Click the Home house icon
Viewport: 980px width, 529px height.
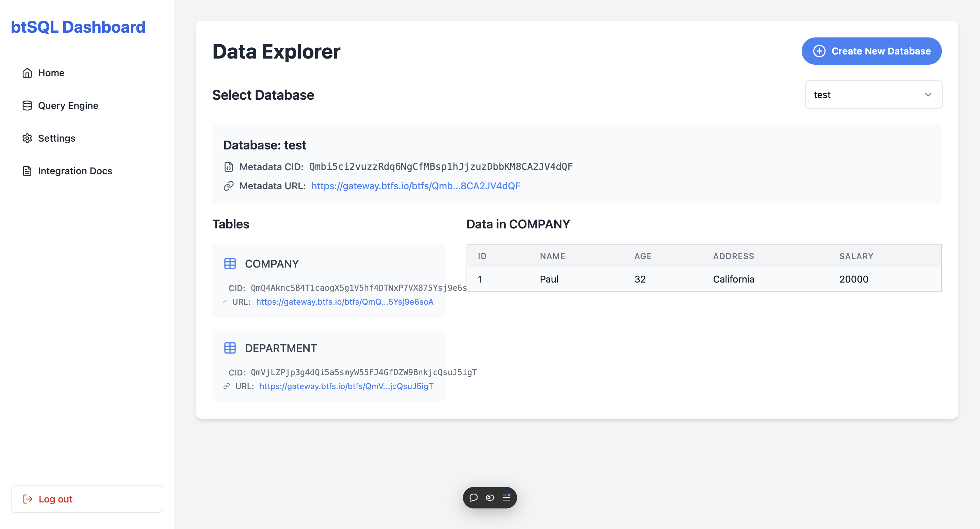[x=27, y=73]
